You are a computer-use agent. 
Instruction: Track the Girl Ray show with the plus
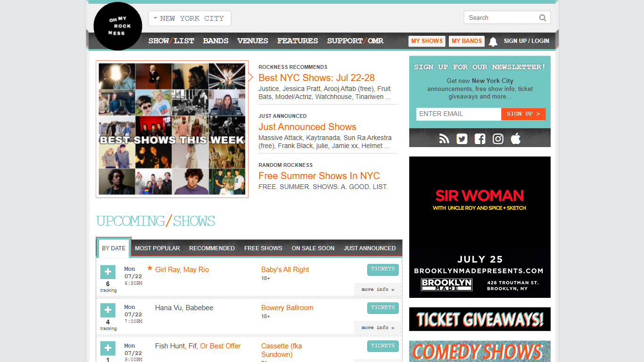pos(107,272)
